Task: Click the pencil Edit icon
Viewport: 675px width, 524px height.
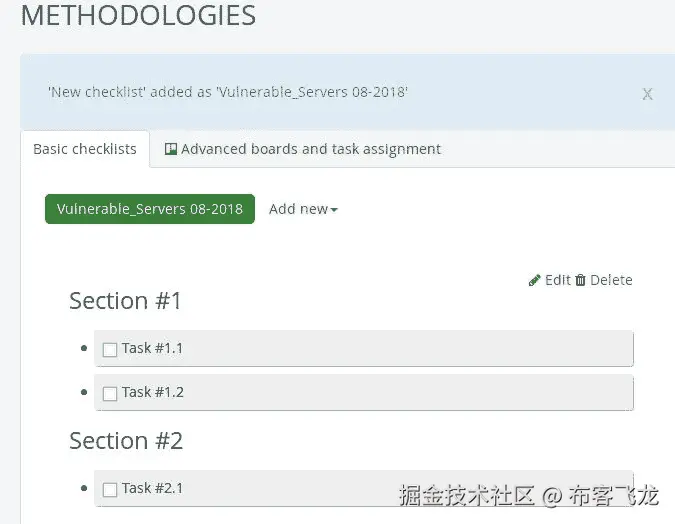Action: (x=534, y=280)
